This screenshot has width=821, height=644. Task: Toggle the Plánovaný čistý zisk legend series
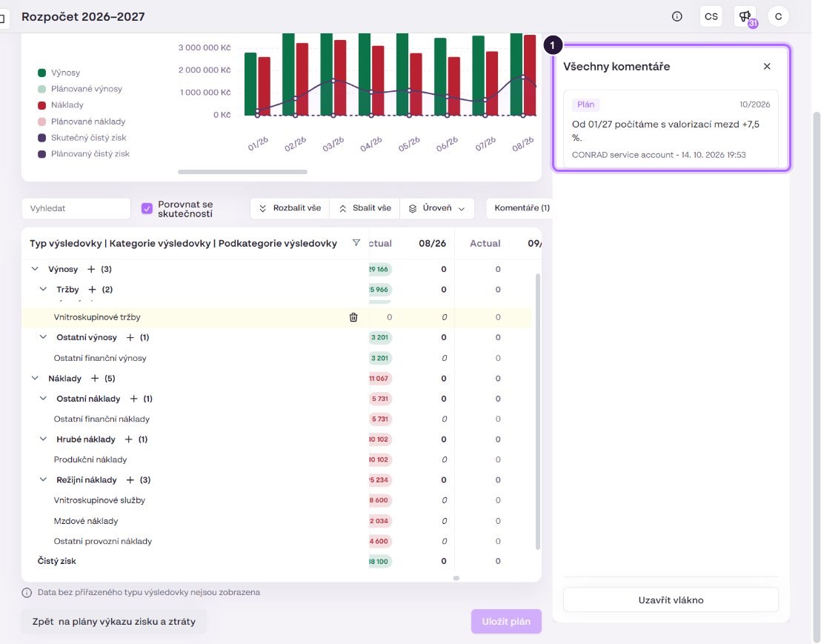(84, 154)
